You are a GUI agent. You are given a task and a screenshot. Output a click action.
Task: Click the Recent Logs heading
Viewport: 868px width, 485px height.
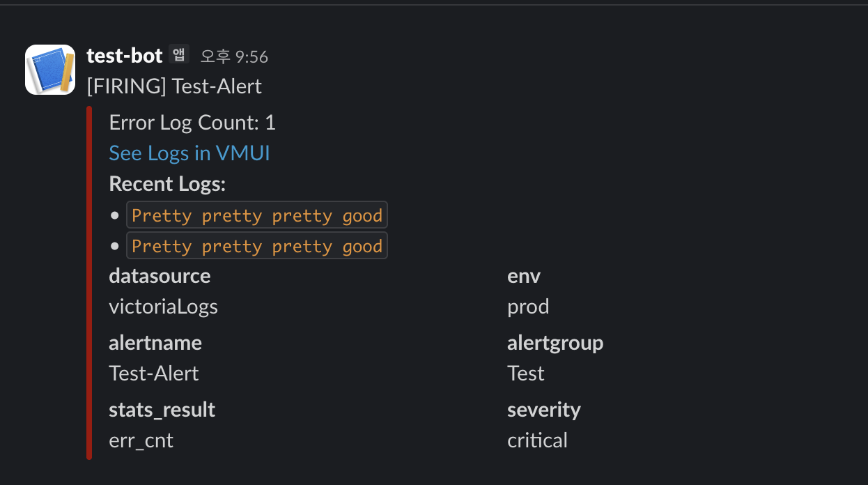pyautogui.click(x=167, y=184)
